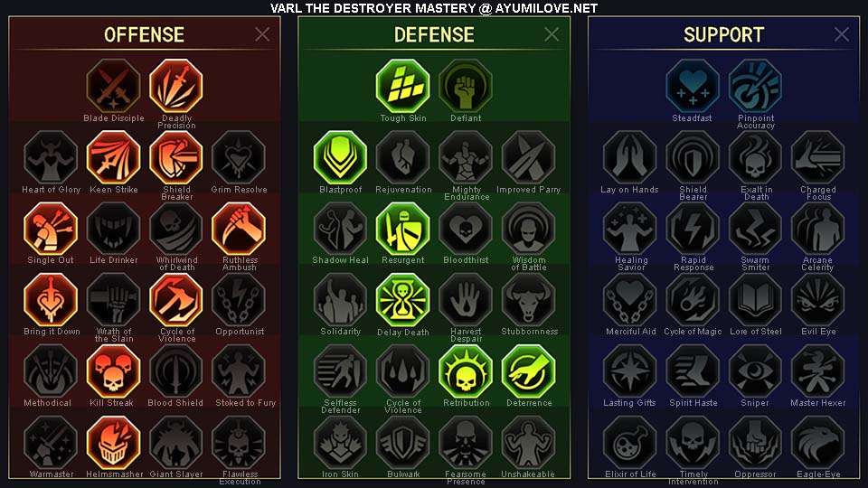
Task: Click the Support panel heading
Action: pyautogui.click(x=723, y=35)
